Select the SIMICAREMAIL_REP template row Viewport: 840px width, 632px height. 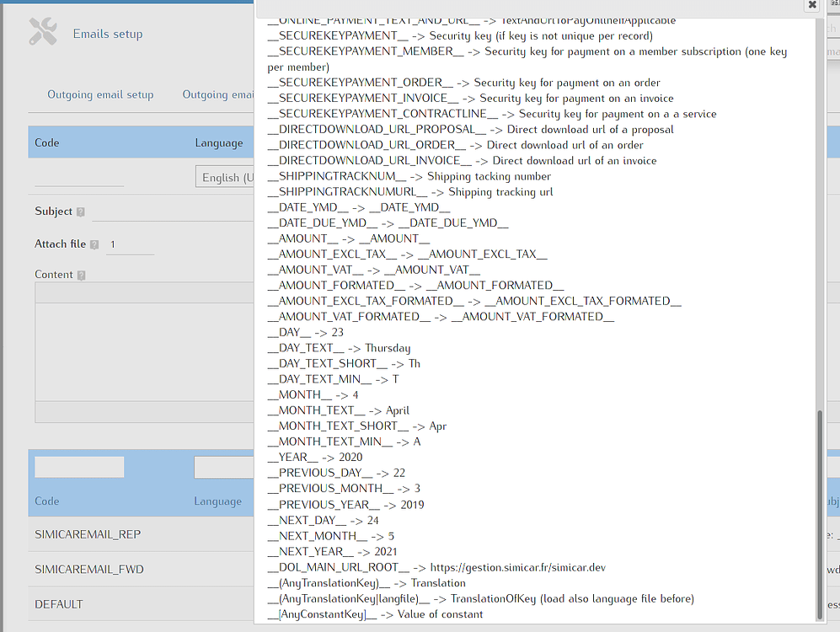(88, 534)
